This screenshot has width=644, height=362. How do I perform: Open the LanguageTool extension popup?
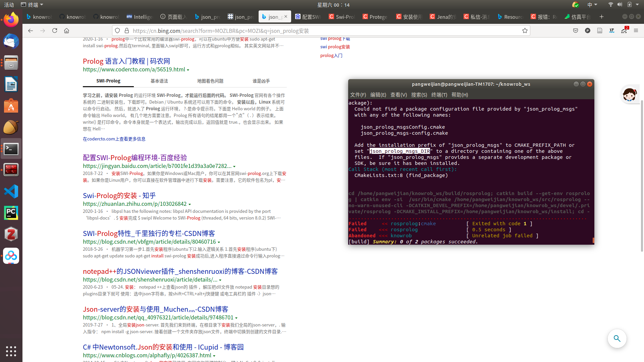click(611, 31)
